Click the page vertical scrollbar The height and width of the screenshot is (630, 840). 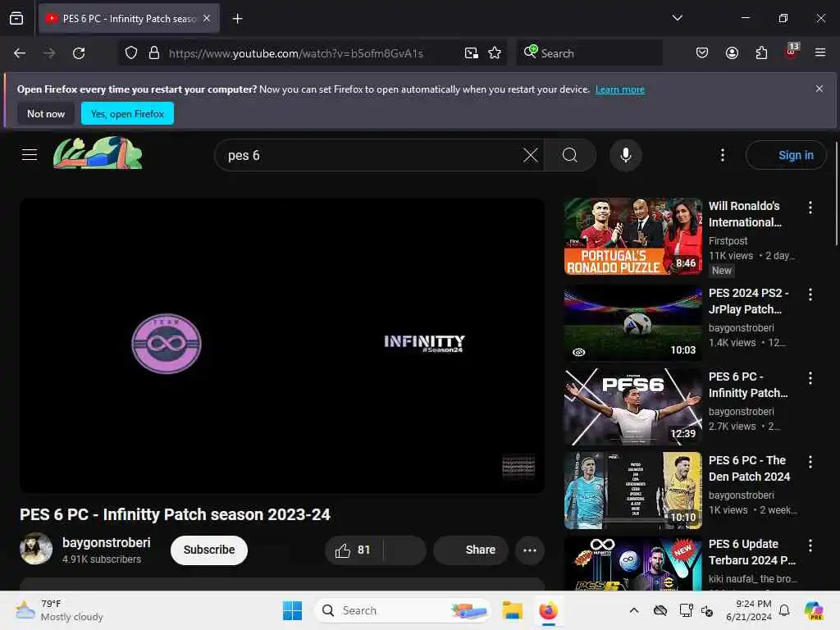pos(836,193)
